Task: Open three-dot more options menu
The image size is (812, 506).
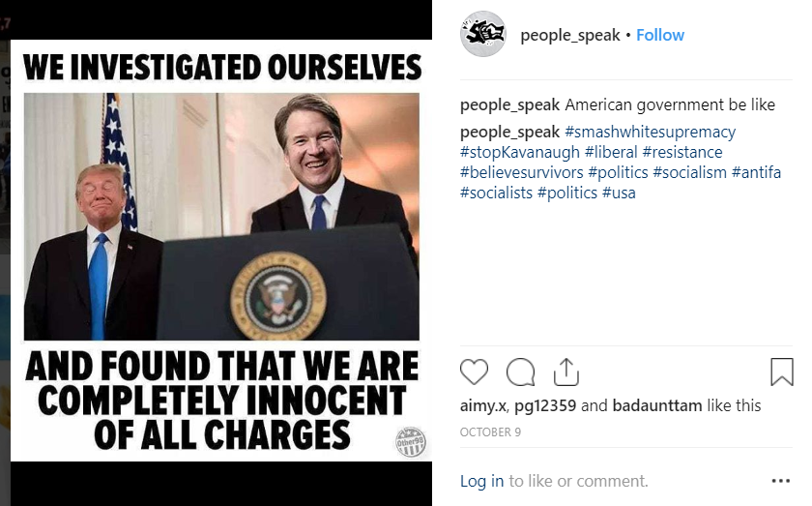Action: click(780, 481)
